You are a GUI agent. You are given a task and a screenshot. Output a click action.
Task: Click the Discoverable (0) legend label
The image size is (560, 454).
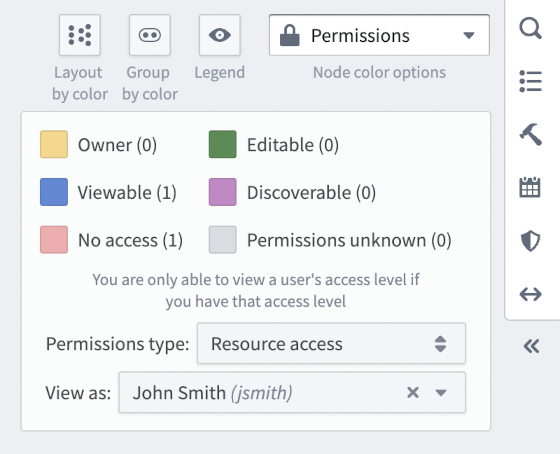(311, 193)
